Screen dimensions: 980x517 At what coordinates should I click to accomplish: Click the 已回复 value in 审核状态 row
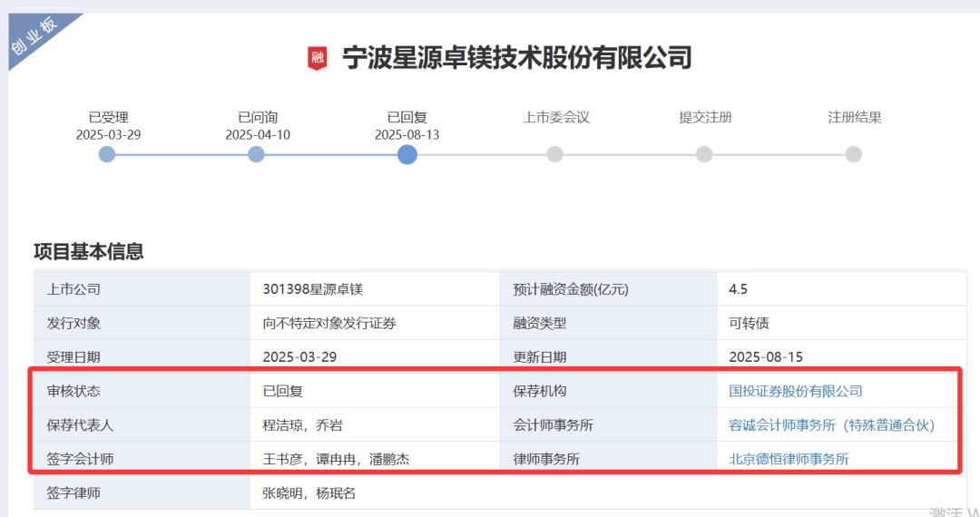point(283,392)
